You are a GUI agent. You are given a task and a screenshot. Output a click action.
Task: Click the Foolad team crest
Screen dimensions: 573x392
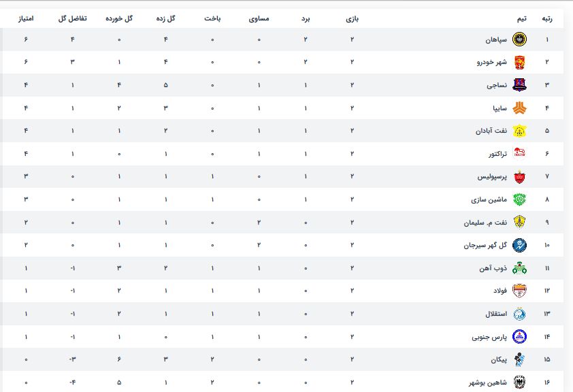click(x=519, y=291)
